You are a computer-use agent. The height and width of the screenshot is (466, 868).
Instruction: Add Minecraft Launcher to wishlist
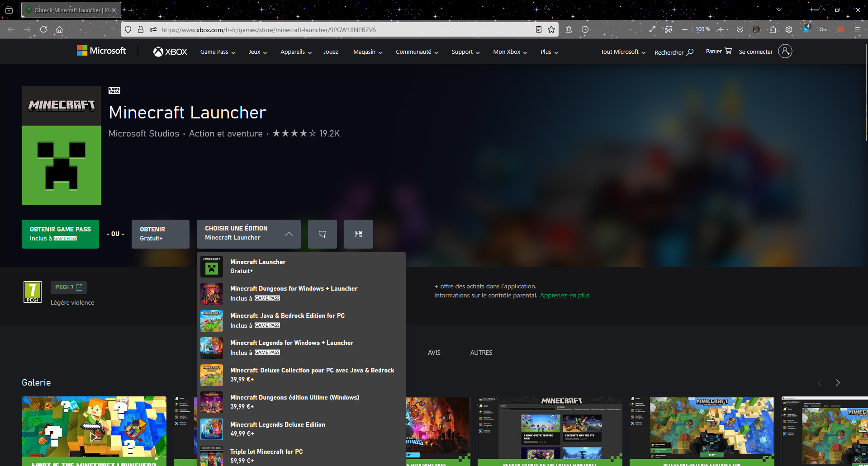click(x=323, y=234)
